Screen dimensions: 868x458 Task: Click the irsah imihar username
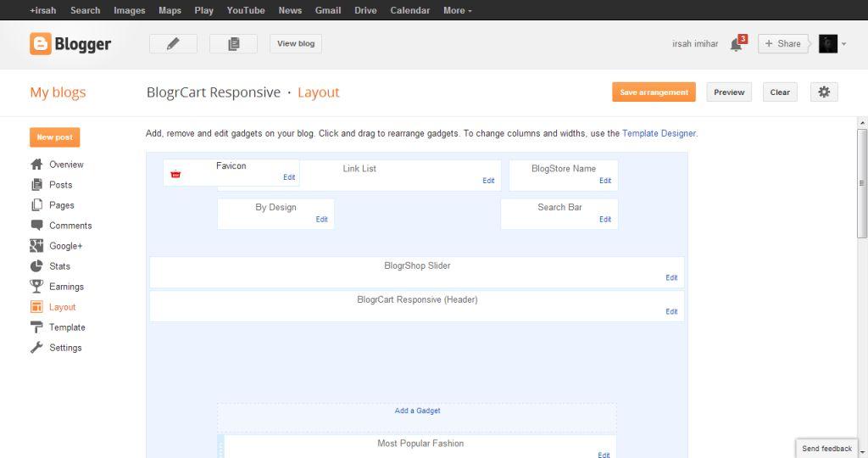695,44
